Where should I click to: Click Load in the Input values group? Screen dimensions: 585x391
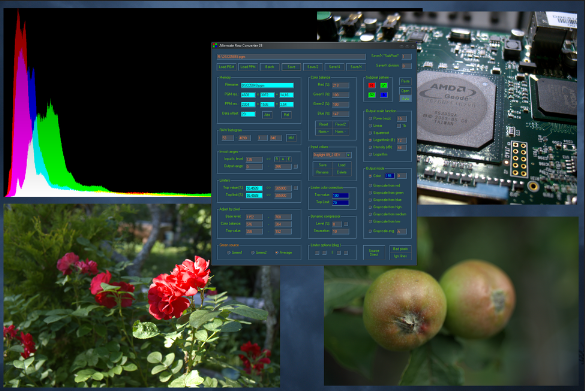(x=341, y=165)
